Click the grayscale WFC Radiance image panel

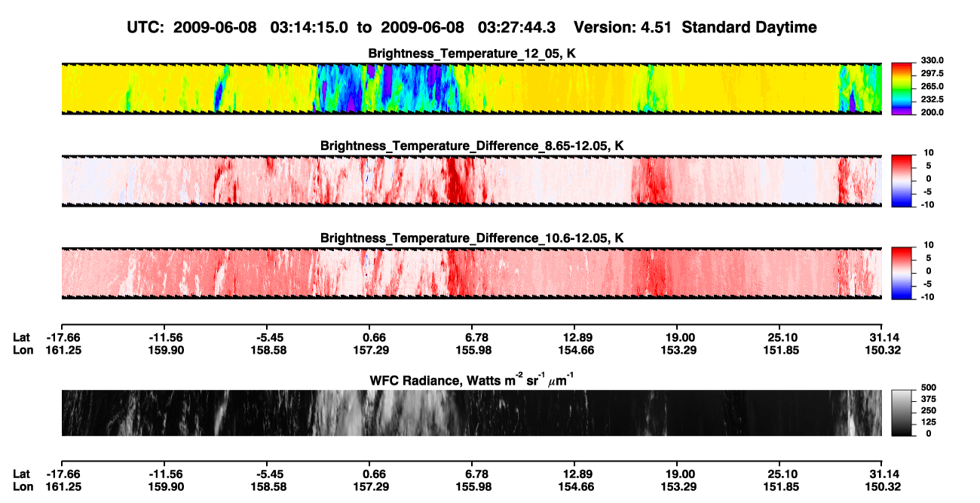pyautogui.click(x=471, y=413)
